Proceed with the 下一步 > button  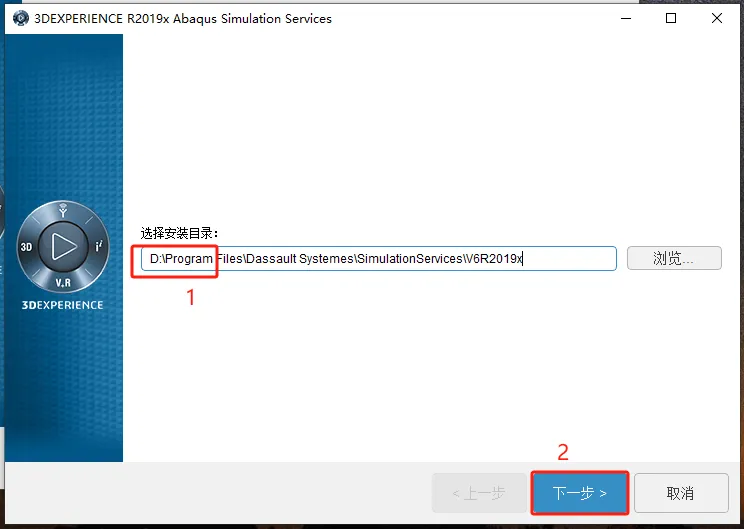[580, 493]
